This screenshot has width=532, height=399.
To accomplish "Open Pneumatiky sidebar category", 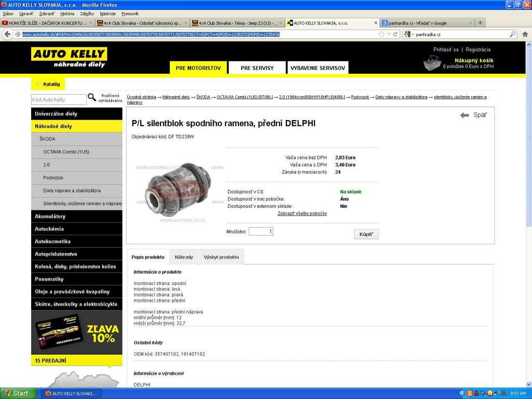I will (x=77, y=279).
